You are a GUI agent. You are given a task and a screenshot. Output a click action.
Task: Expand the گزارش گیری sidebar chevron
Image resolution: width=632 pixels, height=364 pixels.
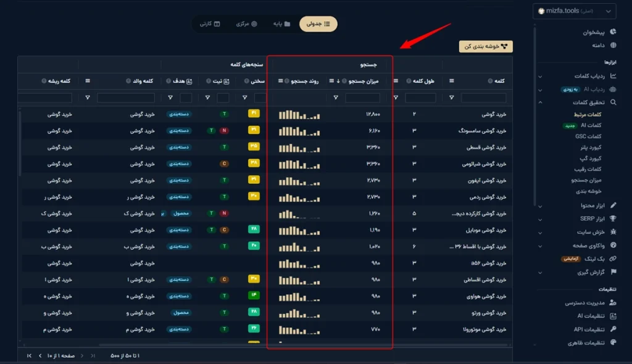click(540, 273)
